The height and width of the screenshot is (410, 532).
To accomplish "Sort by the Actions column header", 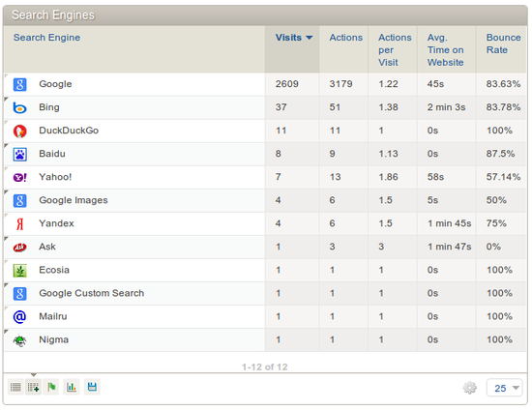I will (345, 38).
